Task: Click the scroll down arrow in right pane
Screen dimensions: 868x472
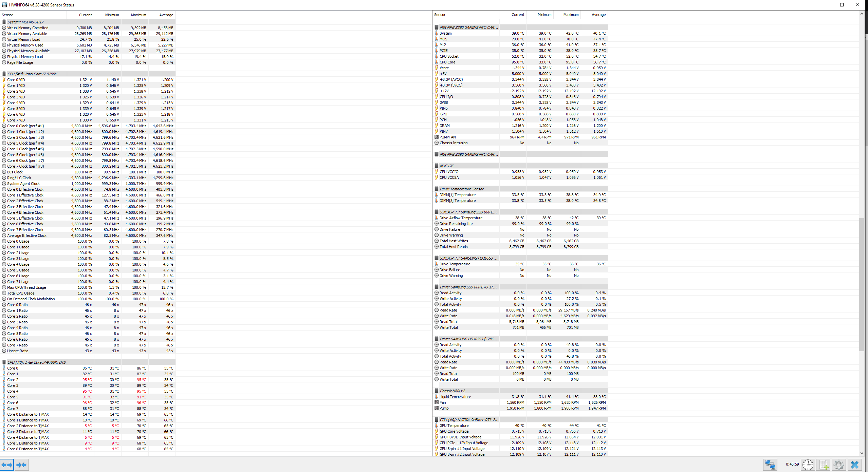Action: coord(862,453)
